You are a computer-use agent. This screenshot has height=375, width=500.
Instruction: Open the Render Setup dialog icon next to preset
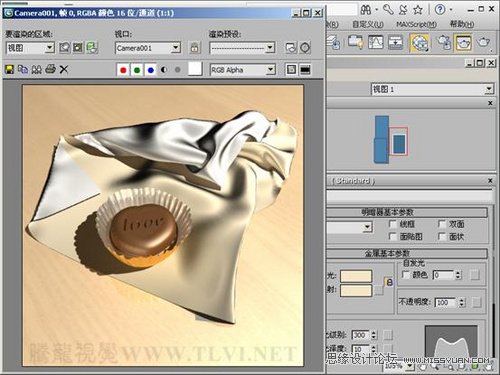click(291, 48)
